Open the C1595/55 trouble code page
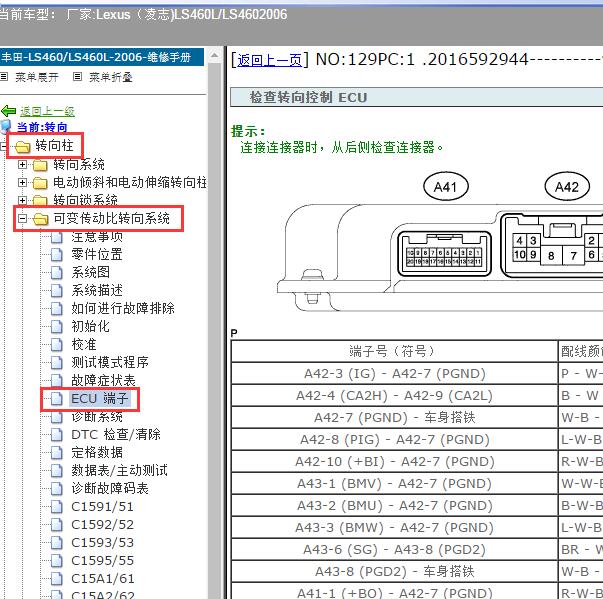 (103, 561)
